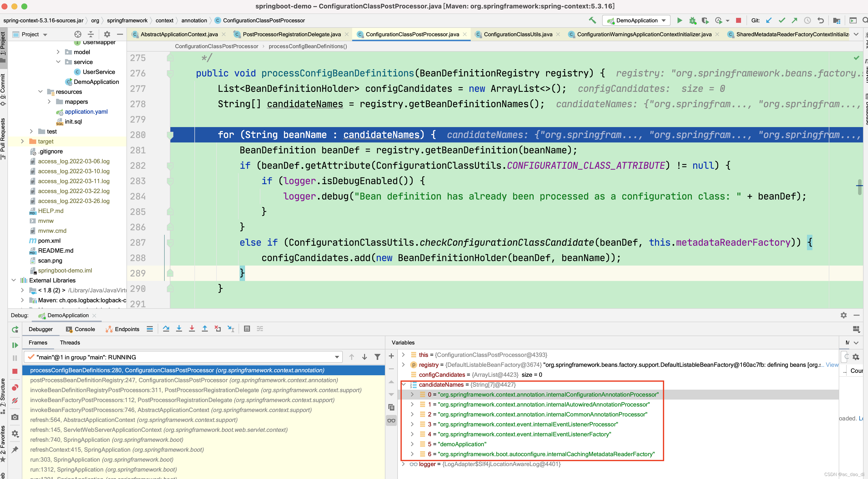Click the camera thread dump icon
Screen dimensions: 868x479
(x=15, y=417)
